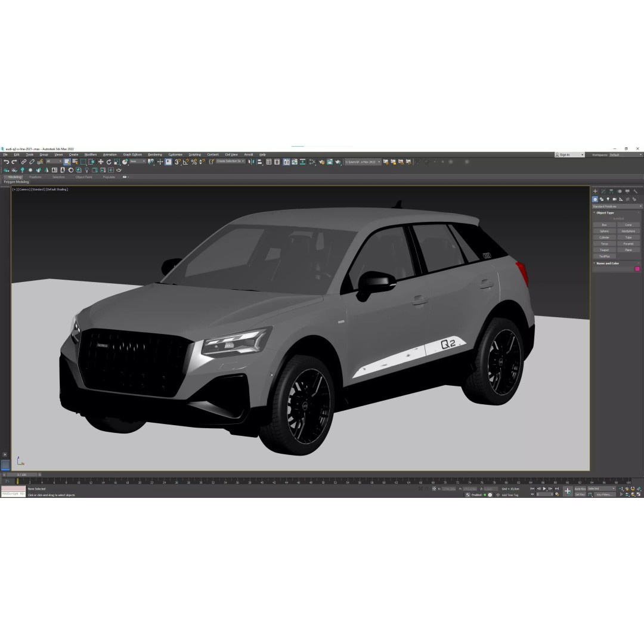Open the Arnold menu
This screenshot has height=644, width=644.
pyautogui.click(x=249, y=155)
